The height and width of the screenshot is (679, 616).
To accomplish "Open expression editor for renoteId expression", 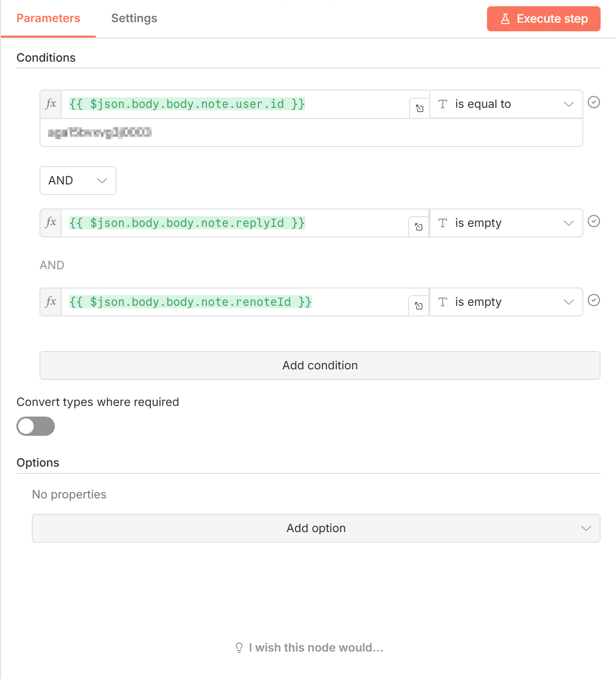I will [419, 306].
